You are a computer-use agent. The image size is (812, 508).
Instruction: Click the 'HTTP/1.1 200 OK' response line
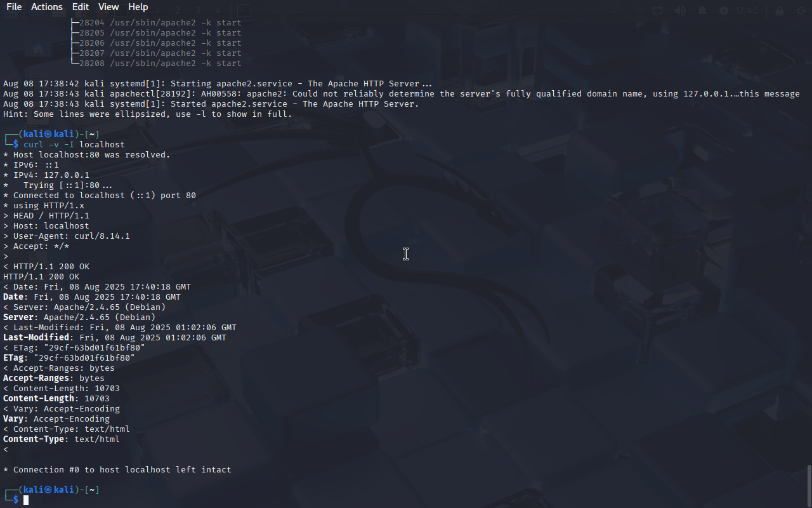[x=41, y=277]
